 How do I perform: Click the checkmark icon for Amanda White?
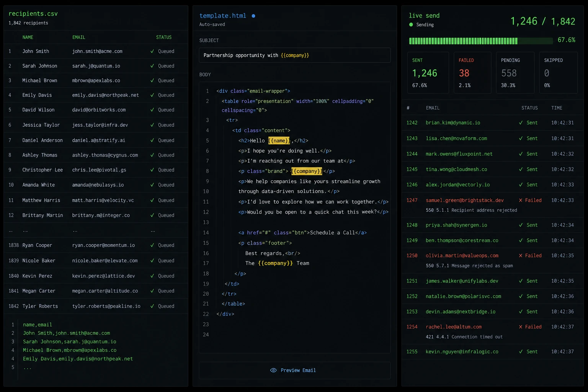point(152,185)
